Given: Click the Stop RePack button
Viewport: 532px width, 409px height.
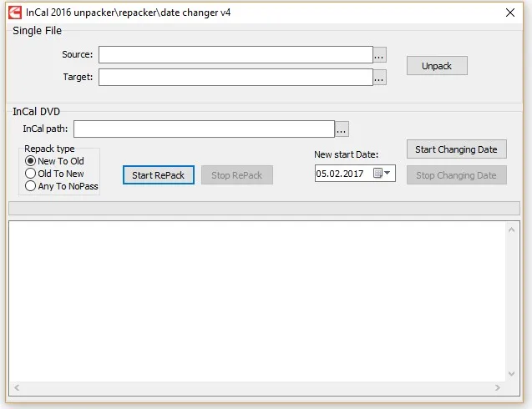Looking at the screenshot, I should (237, 175).
